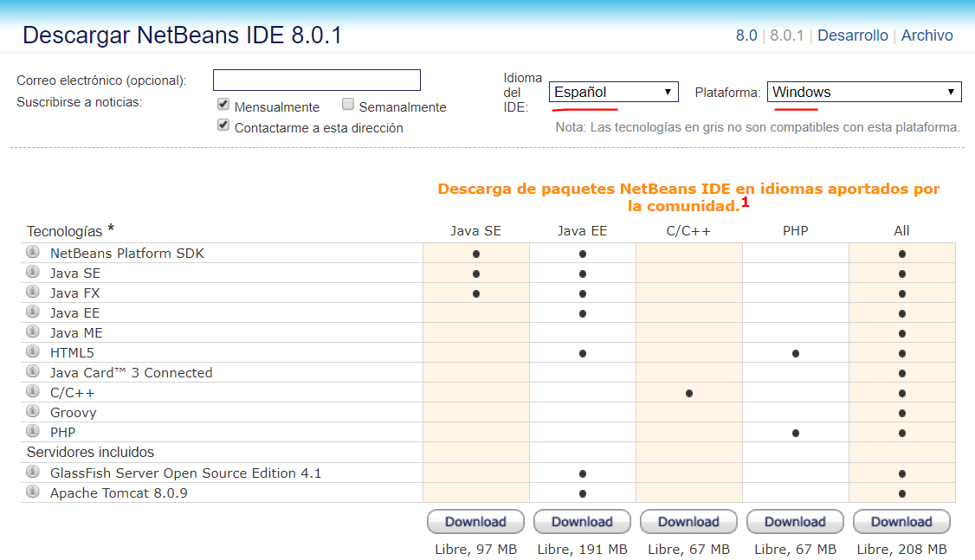Click the Servidores incluidos section label
This screenshot has height=560, width=975.
[90, 452]
